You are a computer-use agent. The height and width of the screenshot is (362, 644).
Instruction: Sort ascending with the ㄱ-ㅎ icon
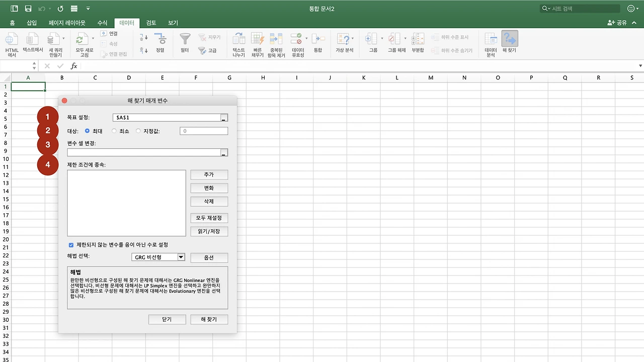click(144, 37)
